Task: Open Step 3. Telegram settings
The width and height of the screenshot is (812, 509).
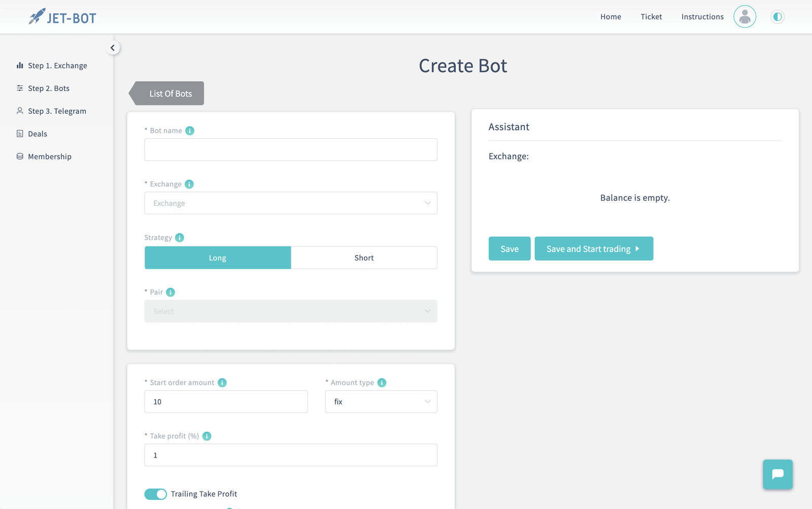Action: [57, 111]
